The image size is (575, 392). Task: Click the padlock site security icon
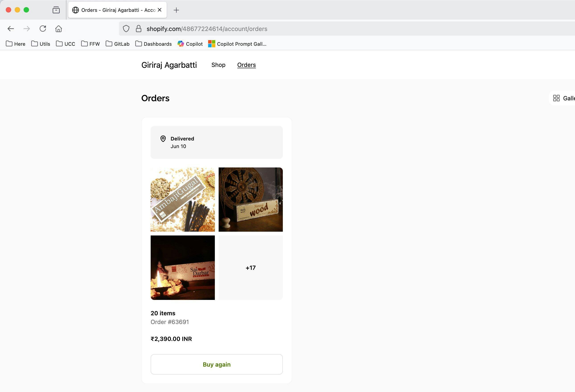139,29
